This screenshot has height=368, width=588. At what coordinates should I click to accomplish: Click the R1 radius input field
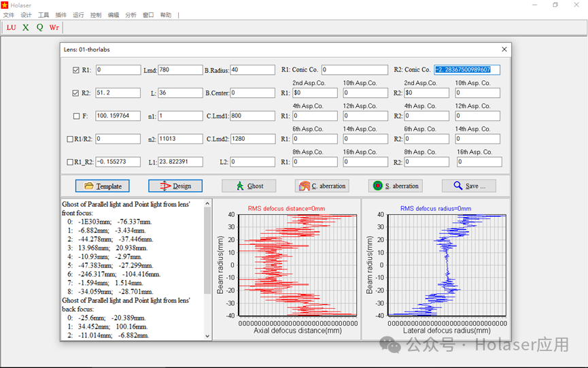pos(118,70)
